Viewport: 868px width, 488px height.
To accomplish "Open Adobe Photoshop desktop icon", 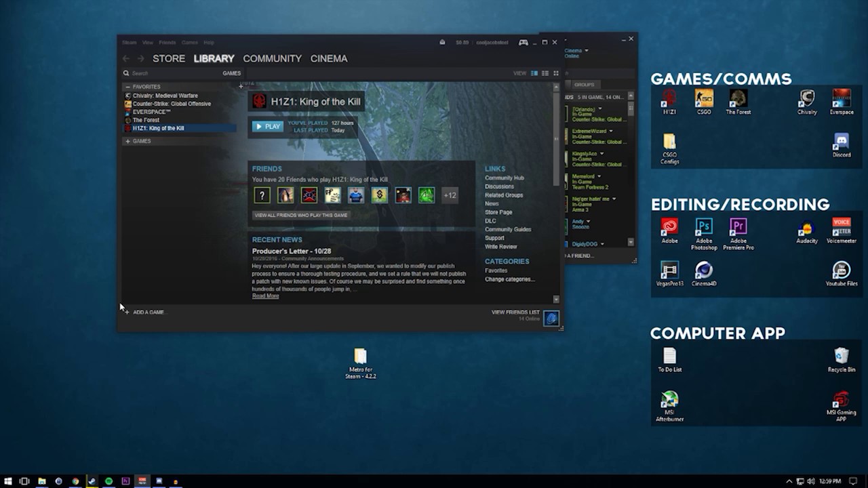I will (704, 234).
